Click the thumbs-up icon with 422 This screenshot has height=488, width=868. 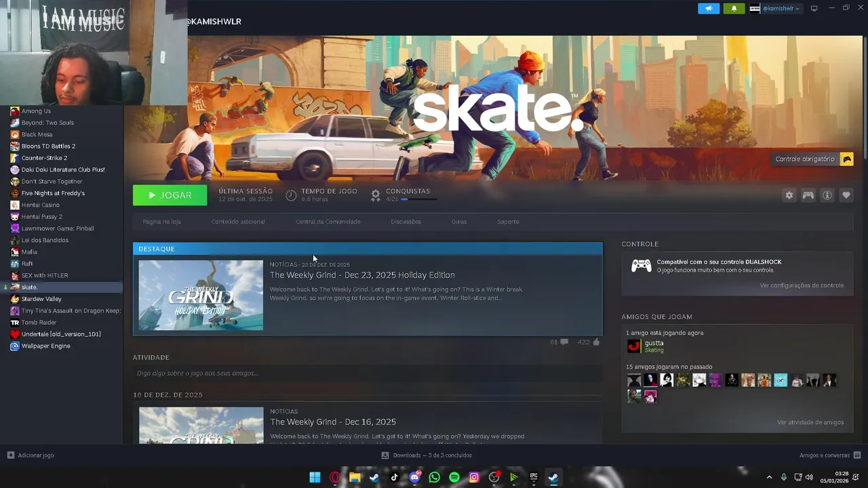point(596,342)
